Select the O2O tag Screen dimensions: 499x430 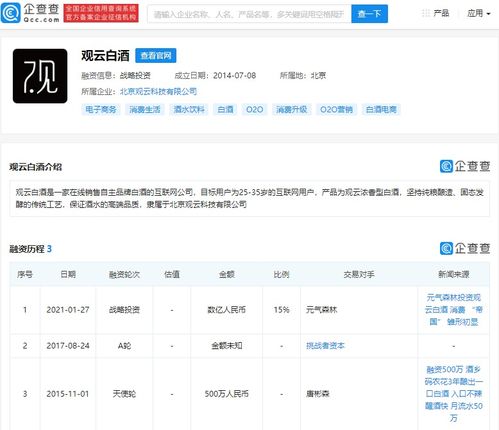(254, 109)
